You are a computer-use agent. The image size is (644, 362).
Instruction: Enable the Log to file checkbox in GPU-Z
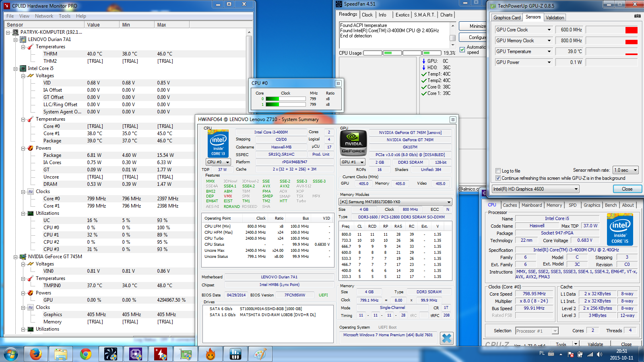click(x=498, y=171)
